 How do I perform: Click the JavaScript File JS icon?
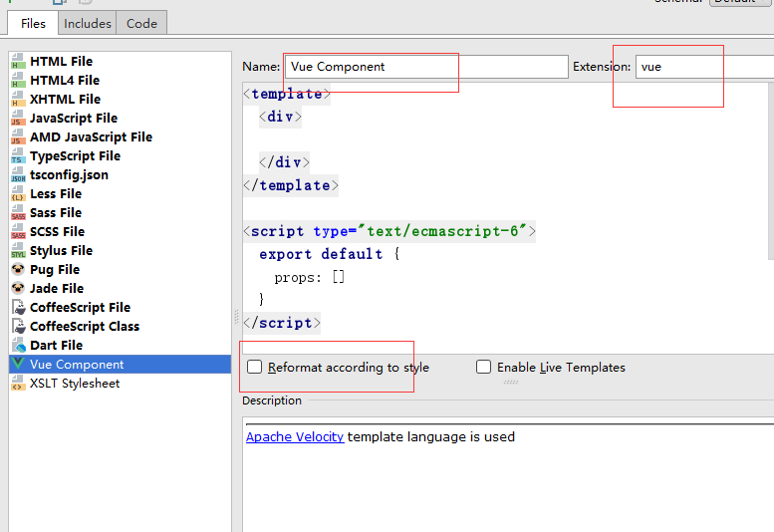click(x=18, y=118)
